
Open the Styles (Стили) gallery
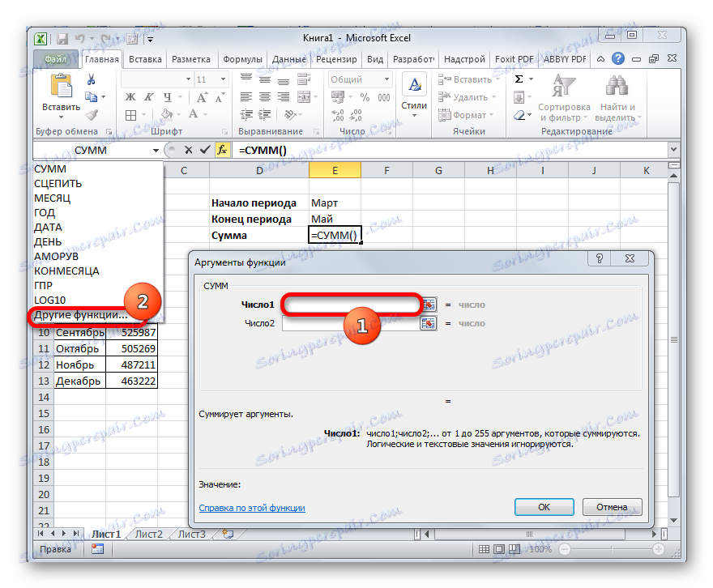pos(414,96)
